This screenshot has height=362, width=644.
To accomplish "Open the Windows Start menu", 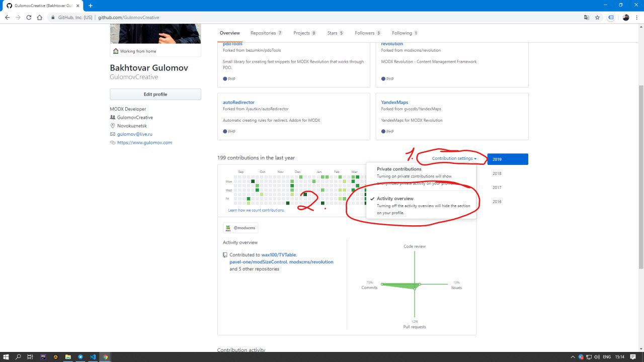I will click(x=6, y=357).
